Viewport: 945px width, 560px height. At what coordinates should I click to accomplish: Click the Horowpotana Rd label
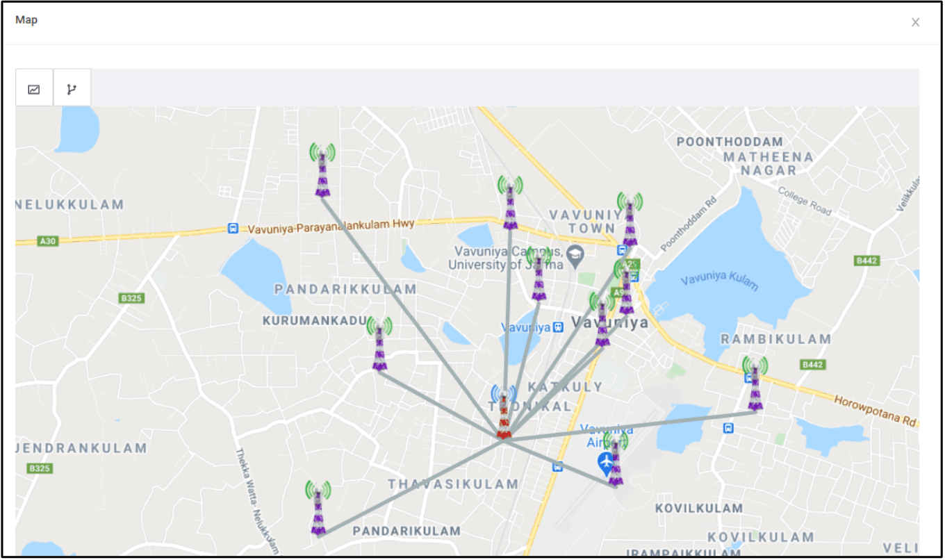click(x=876, y=411)
